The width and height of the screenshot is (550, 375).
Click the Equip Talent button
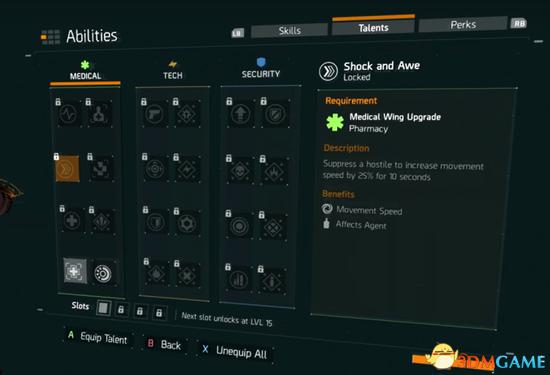pos(98,337)
